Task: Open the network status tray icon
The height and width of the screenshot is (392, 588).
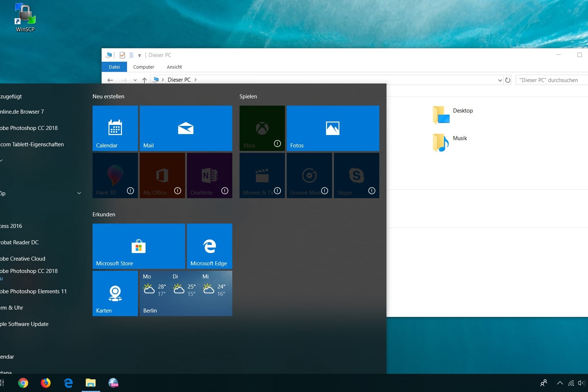Action: coord(571,383)
